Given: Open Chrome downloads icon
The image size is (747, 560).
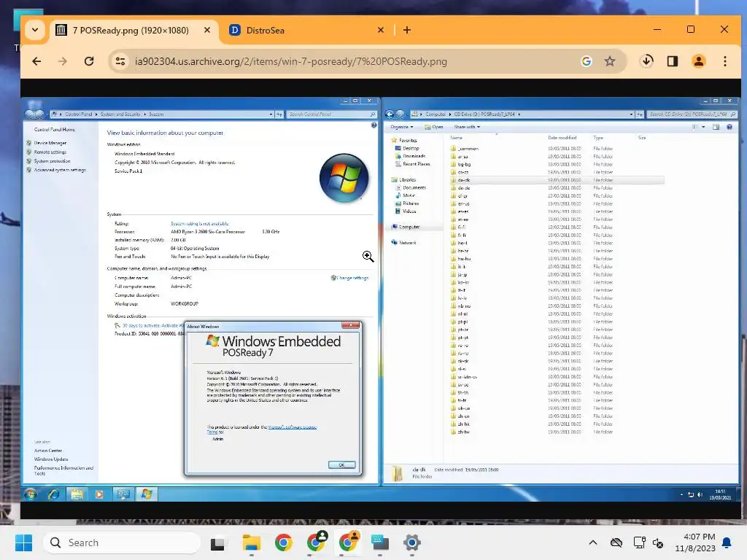Looking at the screenshot, I should 646,61.
